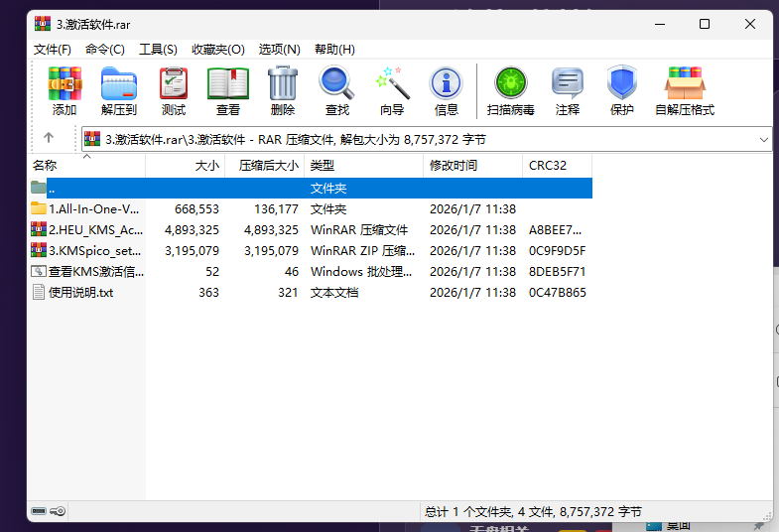Select the 查看KMS激活信... batch file icon
Screen dimensions: 779x532
[39, 271]
